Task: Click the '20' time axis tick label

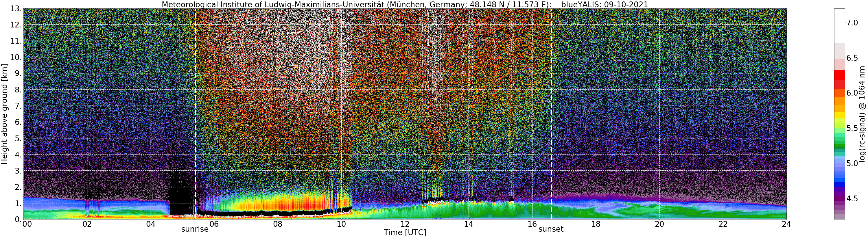Action: [659, 224]
